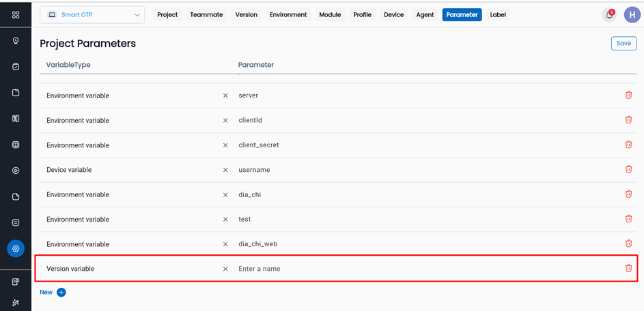The width and height of the screenshot is (644, 311).
Task: Open the settings gear in sidebar
Action: [x=16, y=249]
